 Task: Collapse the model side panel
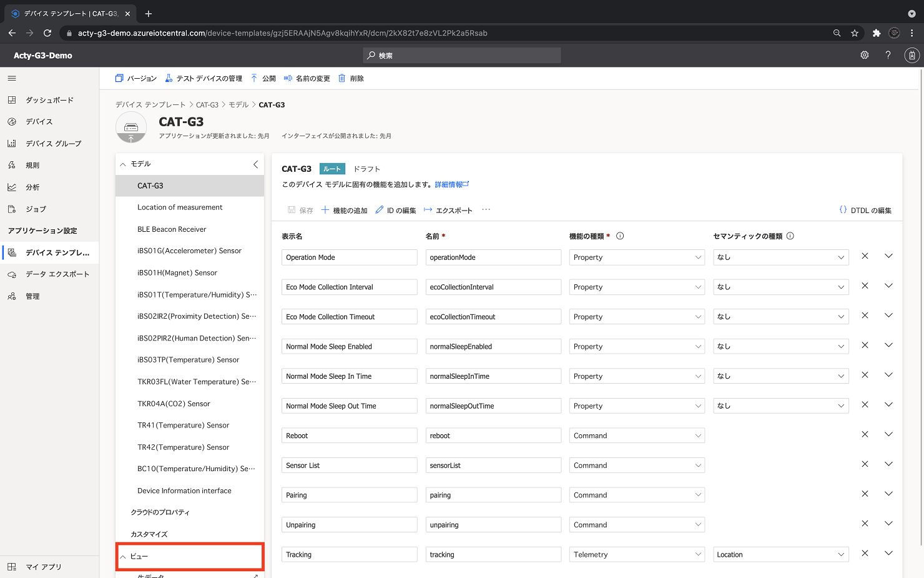(x=255, y=164)
